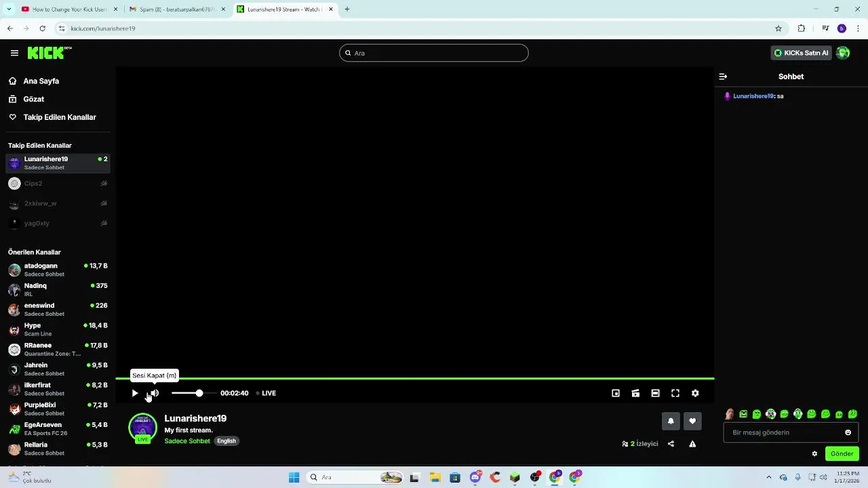The image size is (868, 488).
Task: Open offline channel 2xkiww_w
Action: [58, 203]
